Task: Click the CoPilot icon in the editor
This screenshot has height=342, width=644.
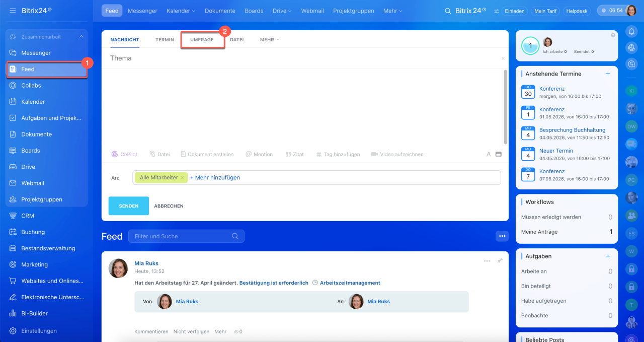Action: 115,155
